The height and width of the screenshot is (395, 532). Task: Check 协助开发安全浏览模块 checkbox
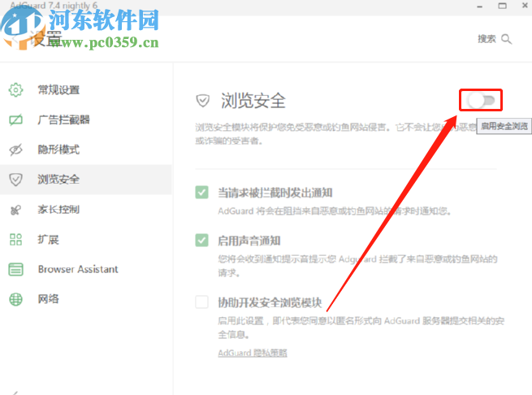point(202,302)
